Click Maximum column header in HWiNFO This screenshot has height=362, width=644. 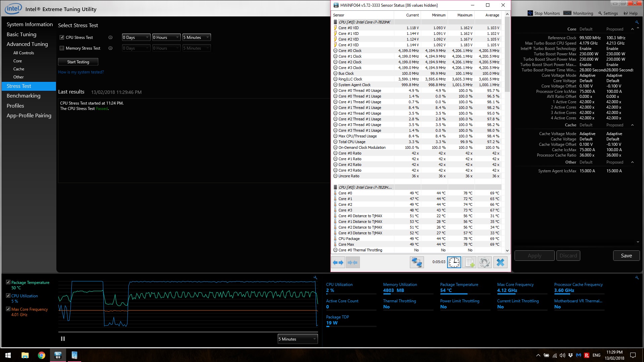click(x=461, y=15)
